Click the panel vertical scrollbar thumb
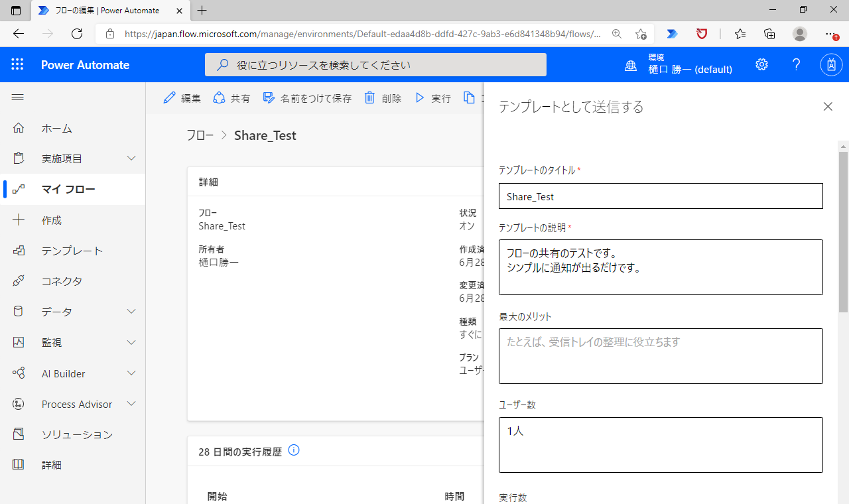Image resolution: width=849 pixels, height=504 pixels. point(843,231)
